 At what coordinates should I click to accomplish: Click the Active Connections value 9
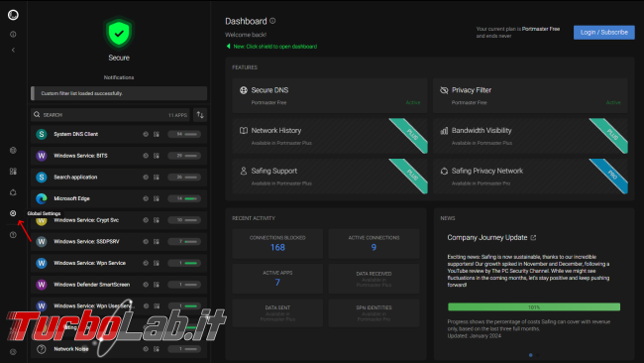coord(374,248)
